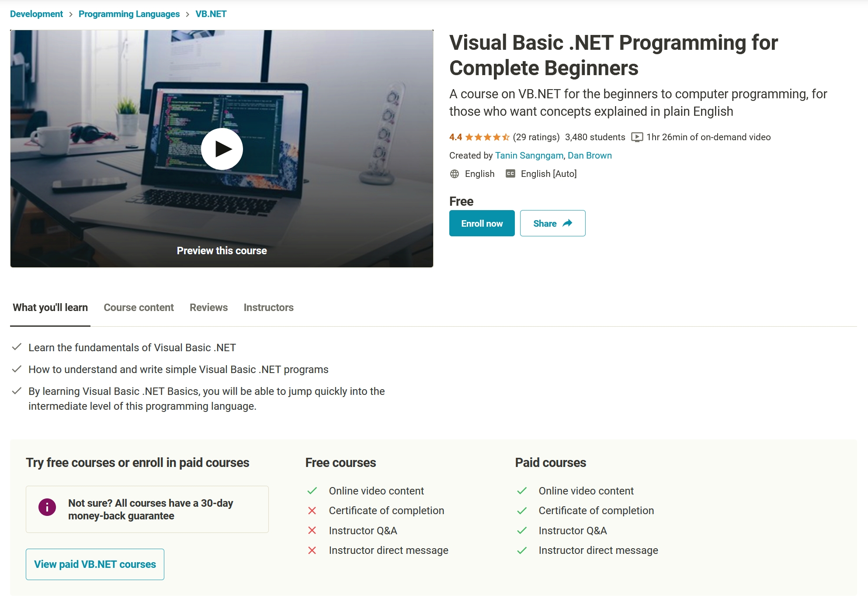Switch to the Course content tab
868x605 pixels.
[138, 307]
